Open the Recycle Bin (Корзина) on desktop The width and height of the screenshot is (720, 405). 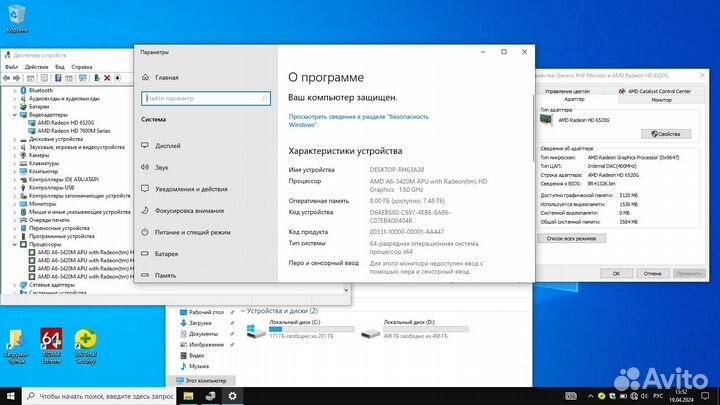click(x=17, y=17)
